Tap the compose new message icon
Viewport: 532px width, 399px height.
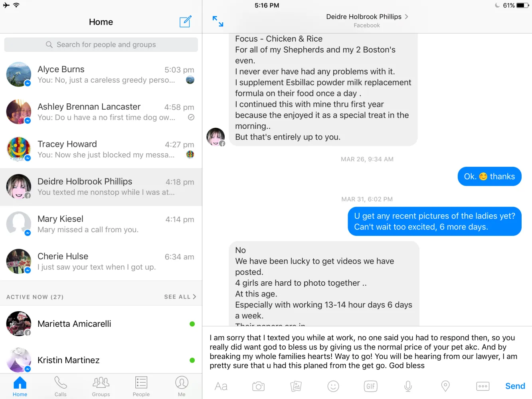click(186, 22)
